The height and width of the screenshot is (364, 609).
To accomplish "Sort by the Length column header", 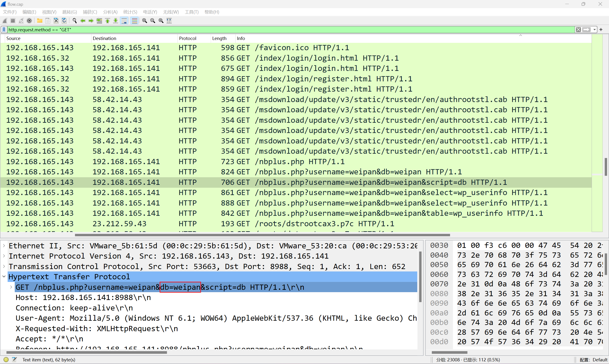I will [x=223, y=38].
